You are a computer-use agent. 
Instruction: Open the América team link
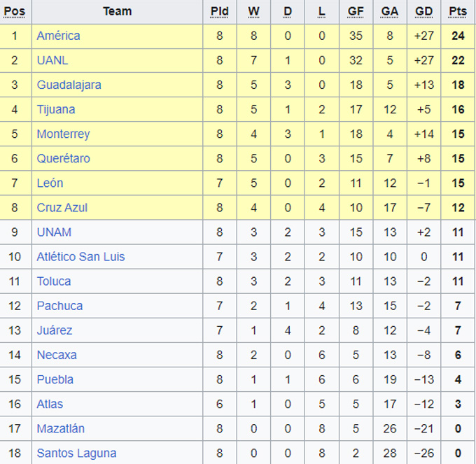click(x=58, y=36)
